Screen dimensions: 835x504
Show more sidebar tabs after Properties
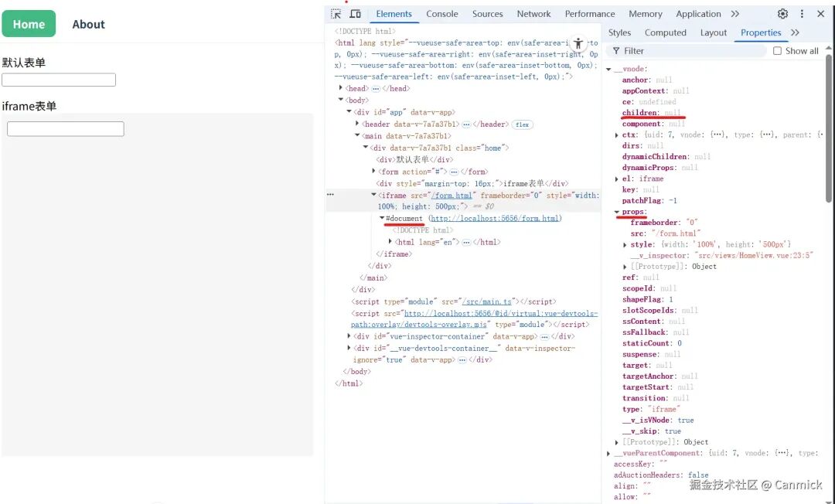pyautogui.click(x=795, y=32)
